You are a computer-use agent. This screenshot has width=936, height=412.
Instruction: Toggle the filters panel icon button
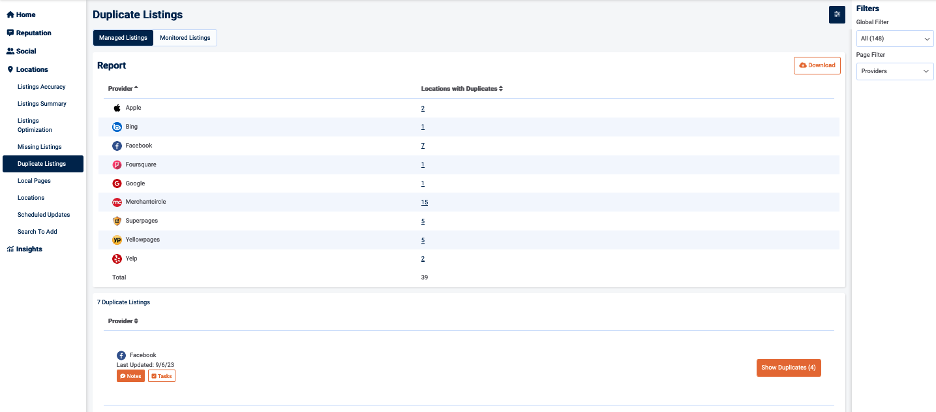point(837,14)
